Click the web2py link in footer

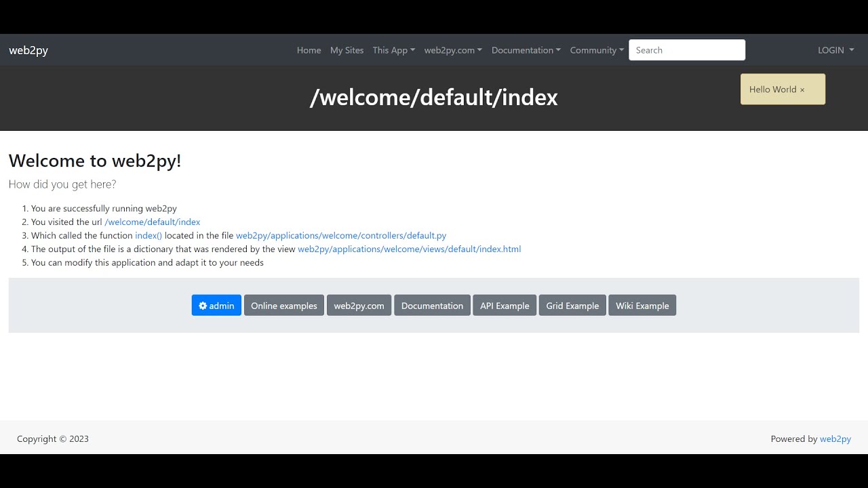[x=835, y=439]
